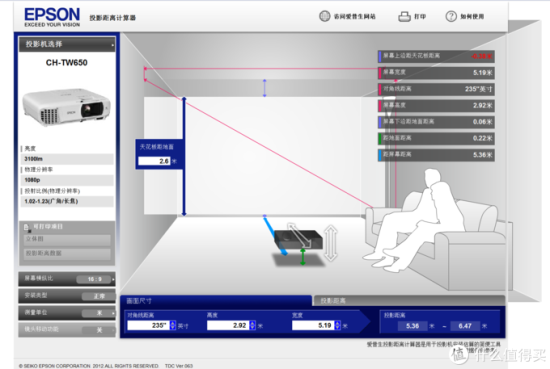
Task: Click the projection distance data button
Action: coord(67,253)
